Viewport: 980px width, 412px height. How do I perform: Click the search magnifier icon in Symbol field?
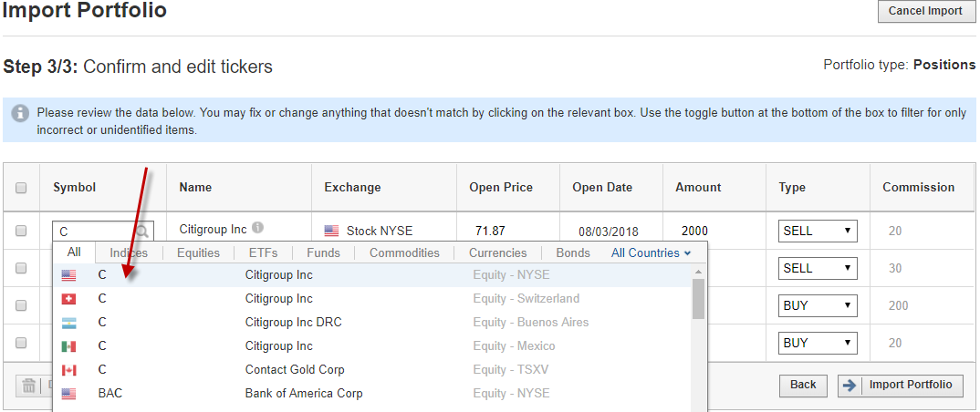pos(141,232)
